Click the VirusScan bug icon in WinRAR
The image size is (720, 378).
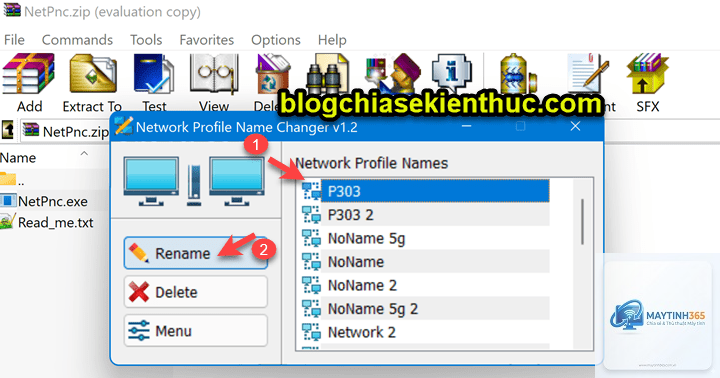pyautogui.click(x=518, y=73)
